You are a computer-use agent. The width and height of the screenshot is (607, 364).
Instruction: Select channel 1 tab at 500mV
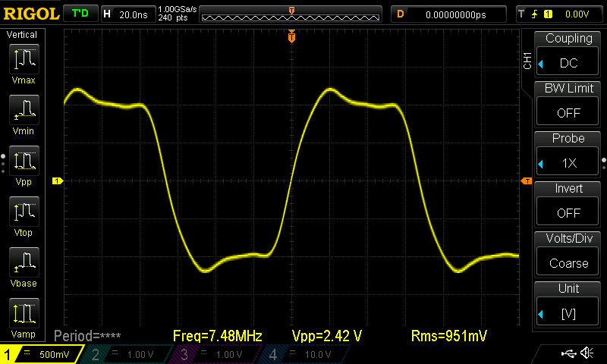click(x=41, y=354)
